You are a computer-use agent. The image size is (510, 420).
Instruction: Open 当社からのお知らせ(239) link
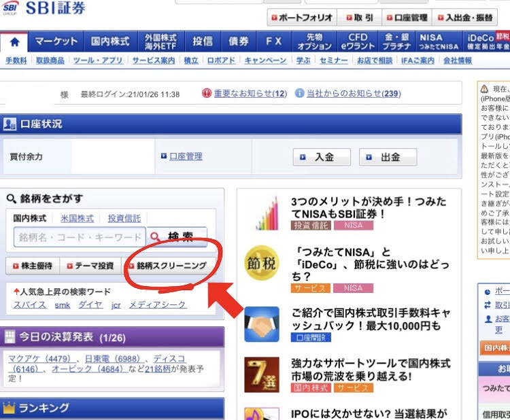(x=354, y=94)
